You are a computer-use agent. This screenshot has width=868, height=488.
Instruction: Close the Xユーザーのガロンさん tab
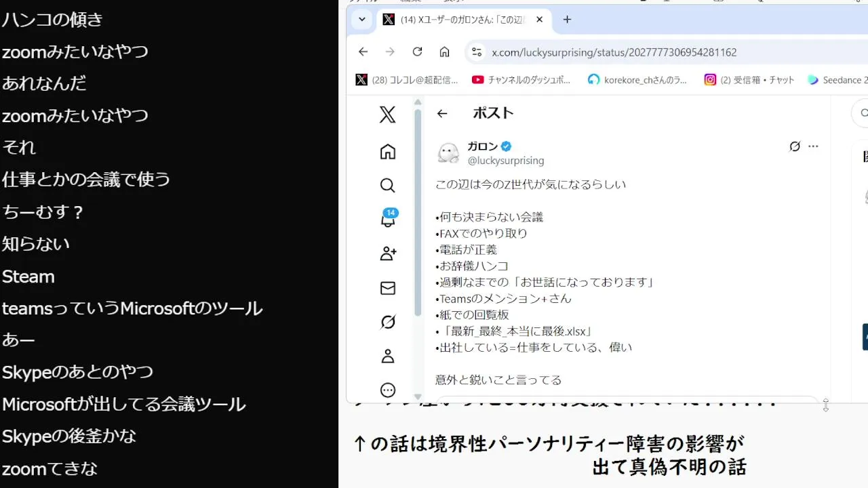click(540, 20)
